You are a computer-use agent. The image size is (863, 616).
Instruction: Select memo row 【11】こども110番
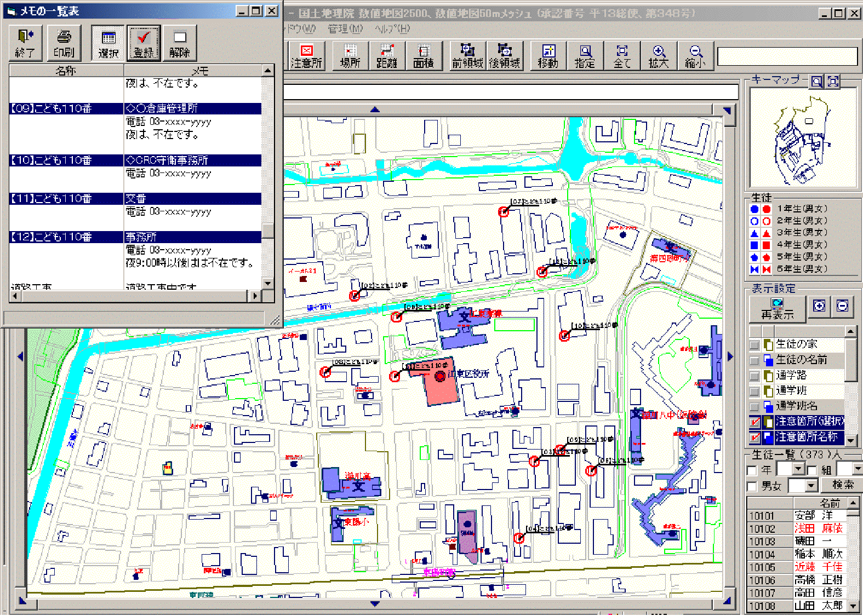click(x=135, y=199)
